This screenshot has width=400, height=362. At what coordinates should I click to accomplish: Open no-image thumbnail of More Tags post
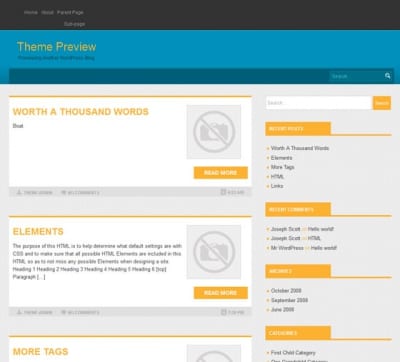214,353
